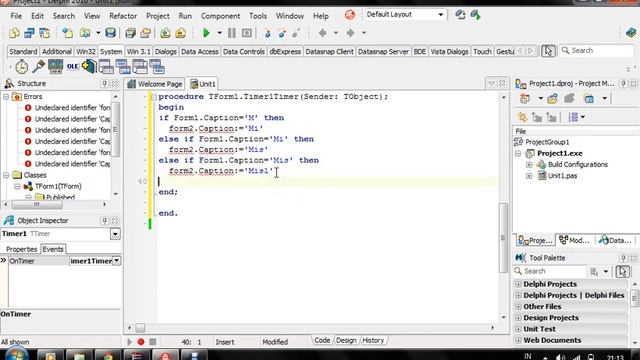Collapse the Project1.exe tree node
The height and width of the screenshot is (360, 640).
point(518,153)
